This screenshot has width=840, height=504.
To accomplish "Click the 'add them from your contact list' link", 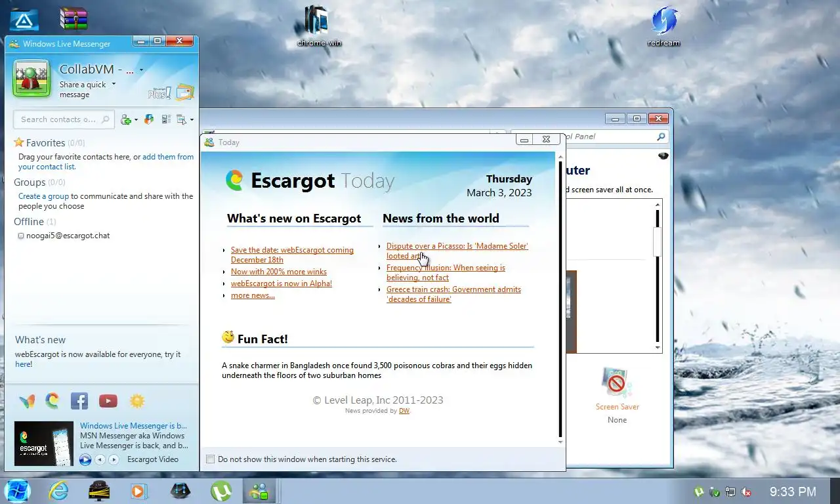I will (106, 162).
